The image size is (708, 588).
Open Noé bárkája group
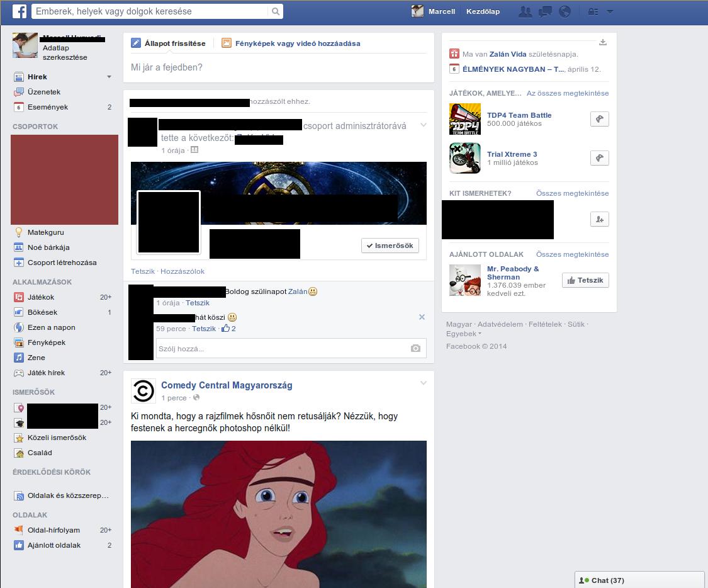tap(48, 247)
